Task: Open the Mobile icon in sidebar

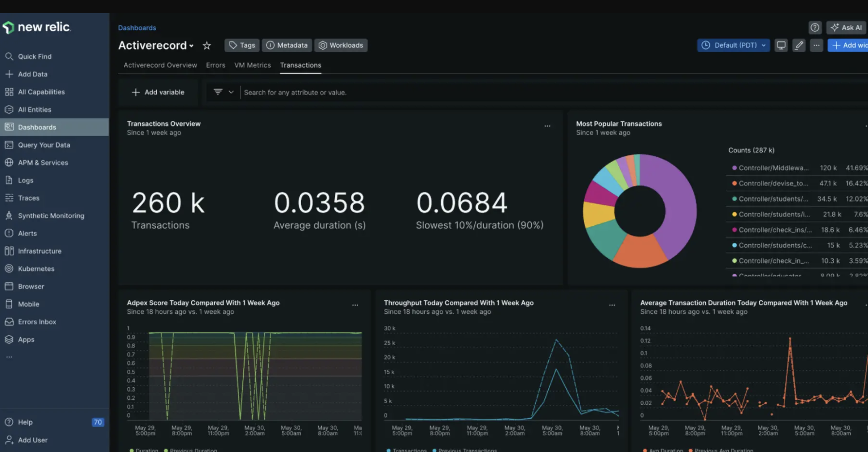Action: [9, 304]
